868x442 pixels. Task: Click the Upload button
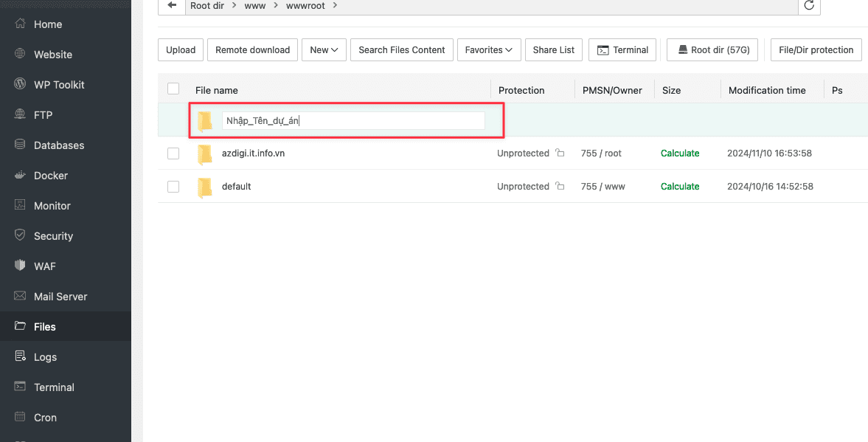click(181, 50)
